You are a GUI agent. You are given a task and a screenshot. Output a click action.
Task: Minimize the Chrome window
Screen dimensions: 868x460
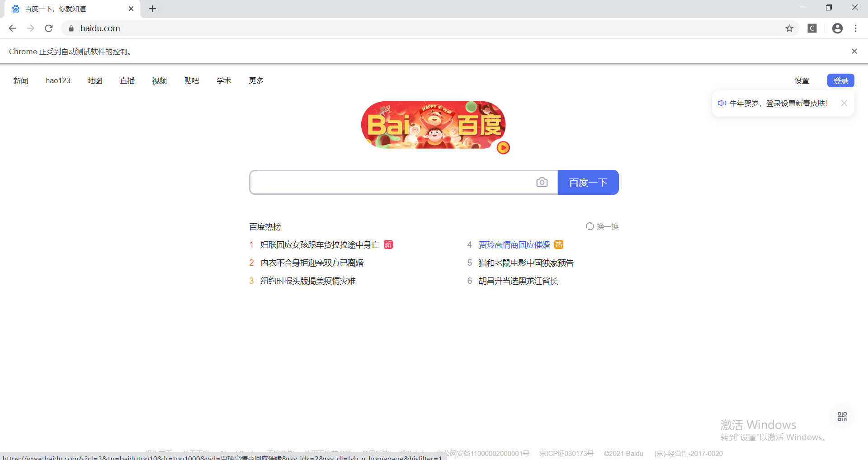803,8
